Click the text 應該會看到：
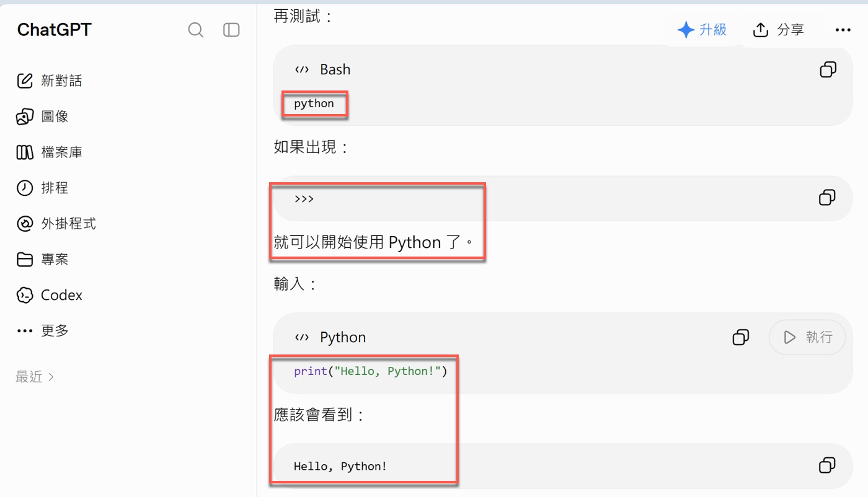Screen dimensions: 868x497 click(319, 415)
